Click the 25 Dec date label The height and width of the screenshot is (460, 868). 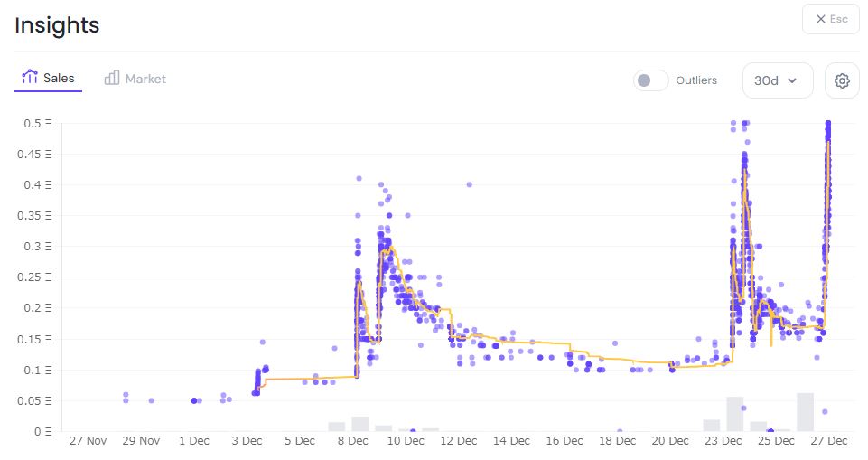(x=776, y=441)
